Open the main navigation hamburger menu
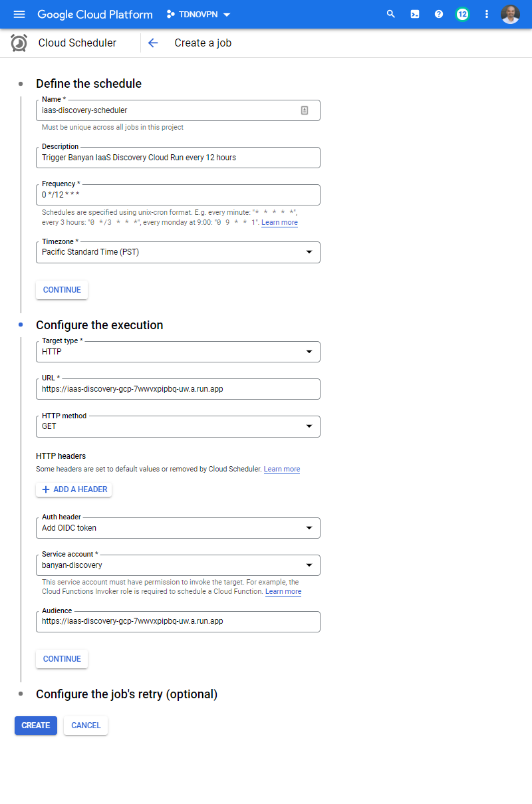Viewport: 532px width, 804px height. pyautogui.click(x=19, y=14)
